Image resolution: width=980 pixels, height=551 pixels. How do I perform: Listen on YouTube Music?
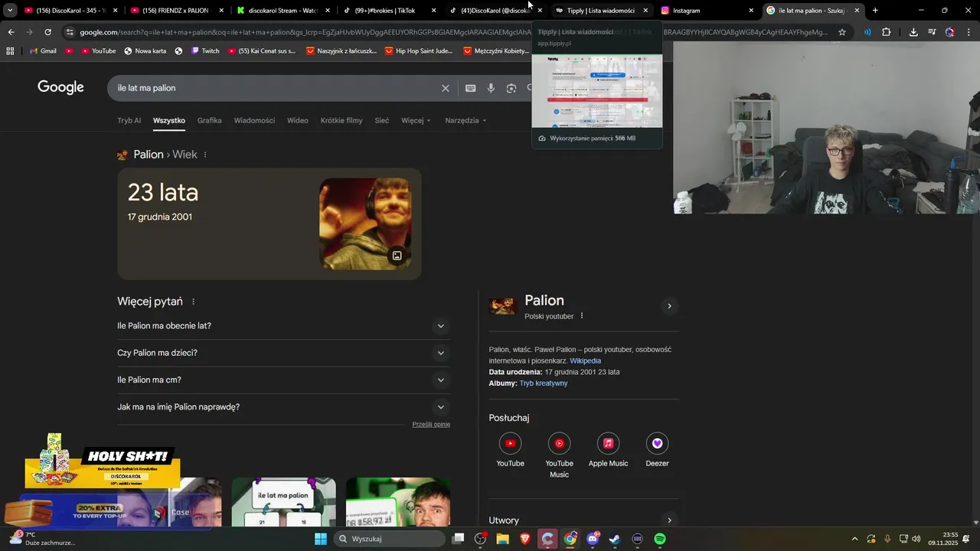click(559, 455)
